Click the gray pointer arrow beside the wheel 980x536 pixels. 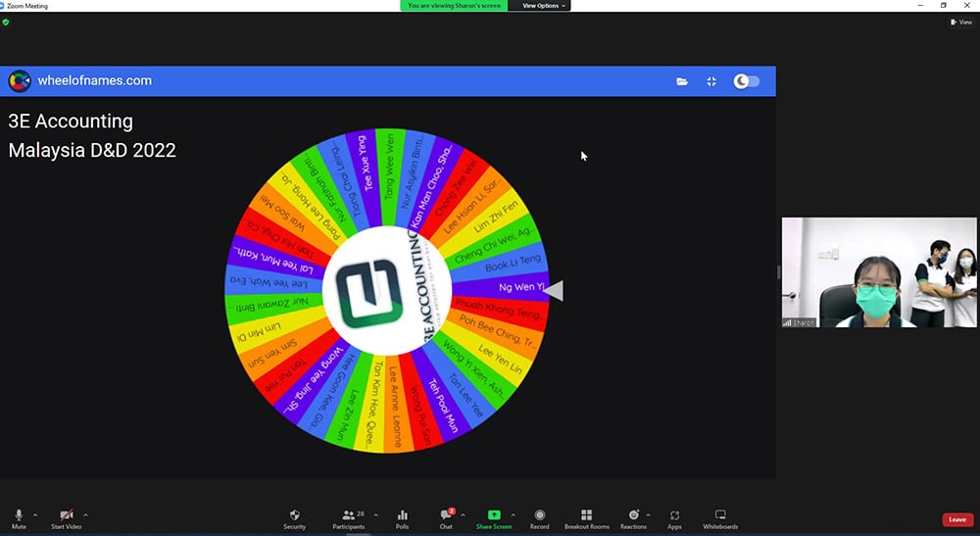tap(555, 290)
